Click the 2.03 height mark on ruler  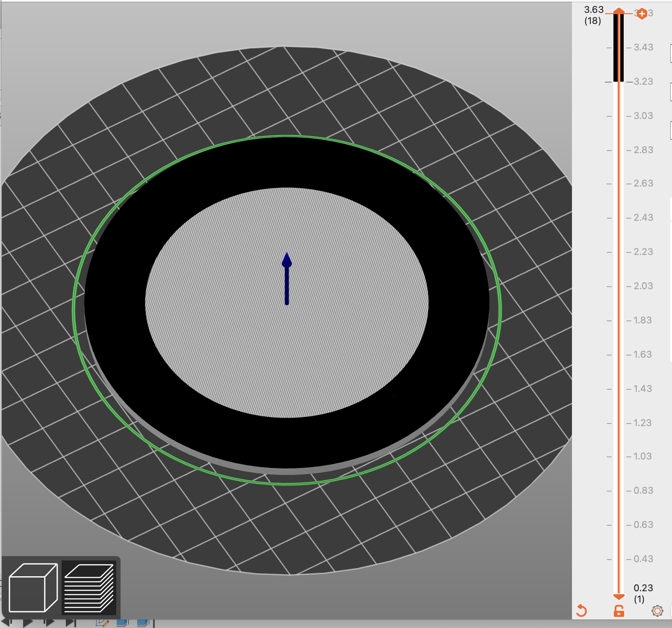coord(643,286)
